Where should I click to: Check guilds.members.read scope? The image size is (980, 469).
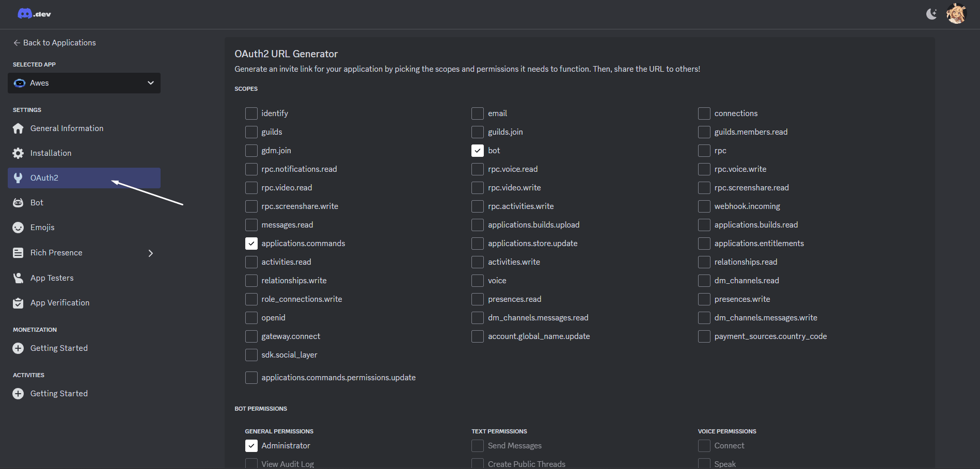pyautogui.click(x=704, y=132)
